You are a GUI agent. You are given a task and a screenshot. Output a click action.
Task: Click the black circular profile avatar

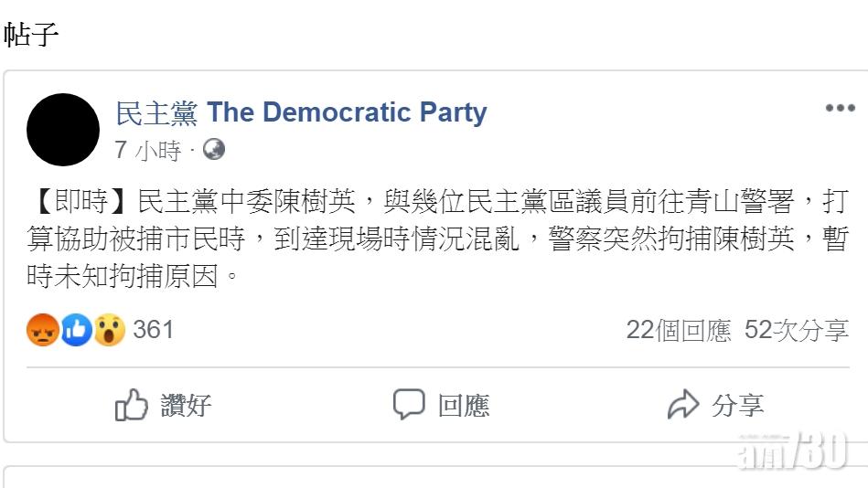coord(63,130)
